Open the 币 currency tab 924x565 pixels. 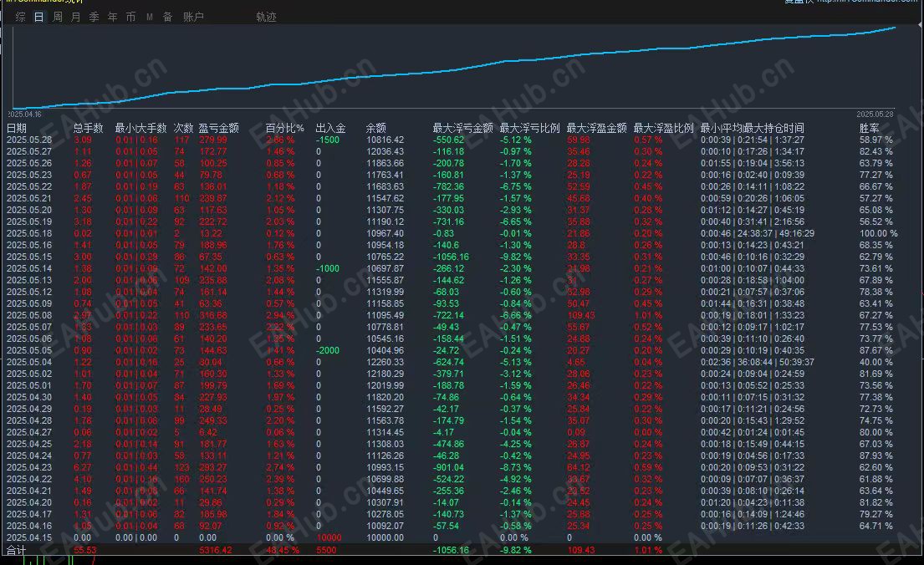click(130, 17)
